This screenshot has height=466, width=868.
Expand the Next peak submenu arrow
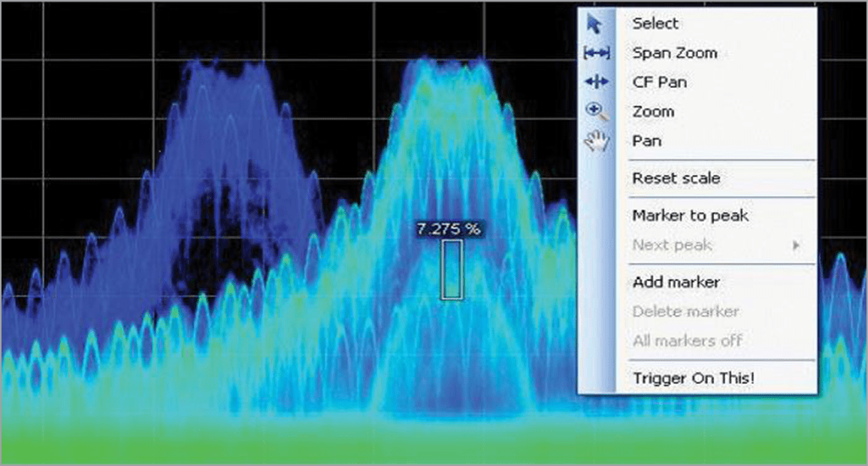point(797,245)
